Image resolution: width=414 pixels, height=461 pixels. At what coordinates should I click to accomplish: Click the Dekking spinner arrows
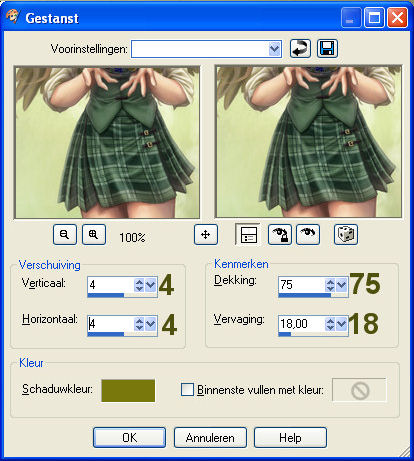(330, 285)
